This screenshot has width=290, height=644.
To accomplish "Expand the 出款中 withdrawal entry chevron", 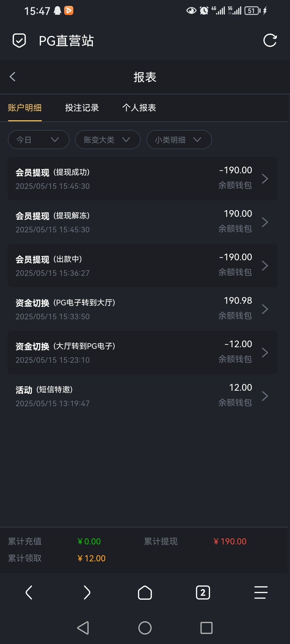I will 265,266.
